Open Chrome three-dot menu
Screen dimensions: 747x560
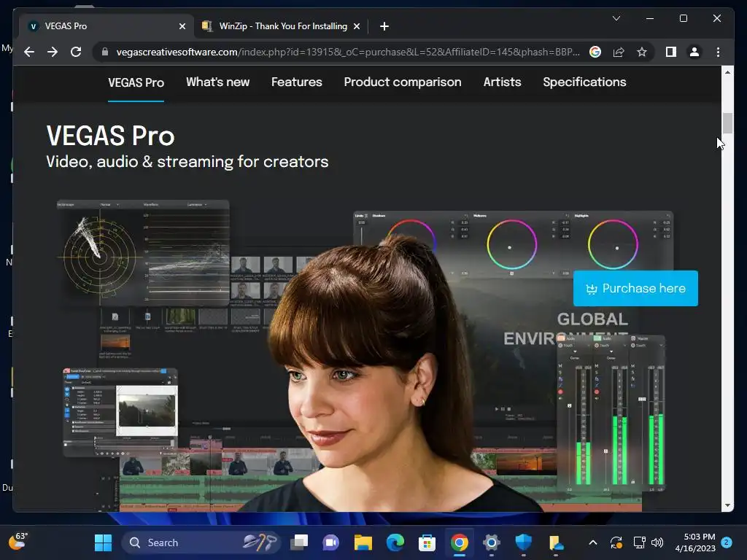point(718,52)
